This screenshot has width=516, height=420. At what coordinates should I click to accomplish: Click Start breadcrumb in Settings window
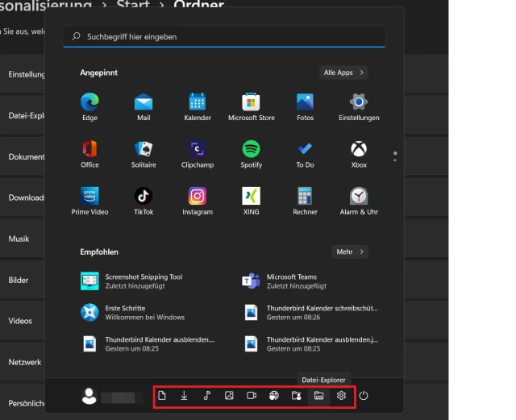pyautogui.click(x=133, y=5)
